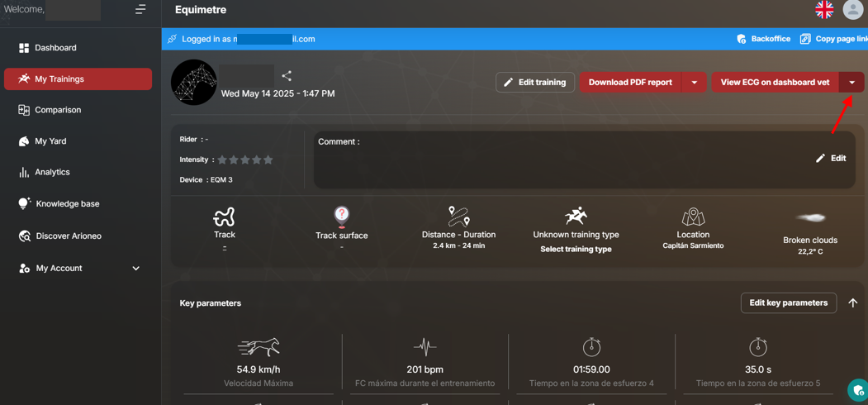868x405 pixels.
Task: Click the training date Wed May 14 2025
Action: point(277,93)
